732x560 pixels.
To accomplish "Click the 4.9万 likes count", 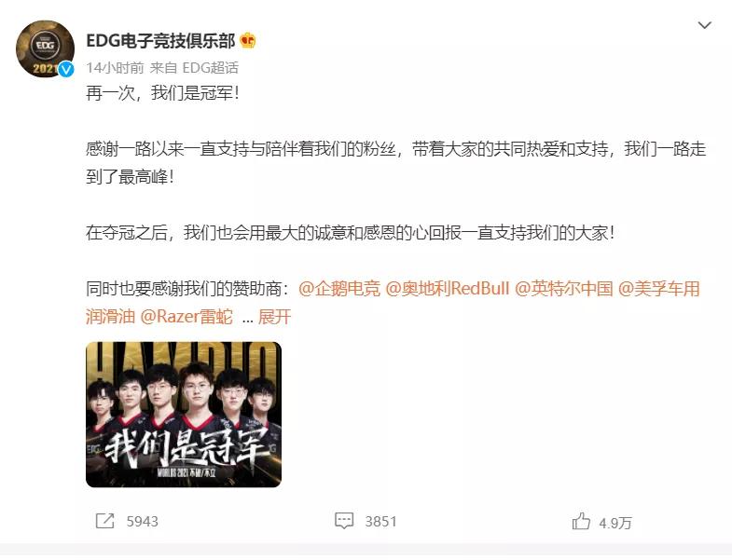I will (615, 523).
